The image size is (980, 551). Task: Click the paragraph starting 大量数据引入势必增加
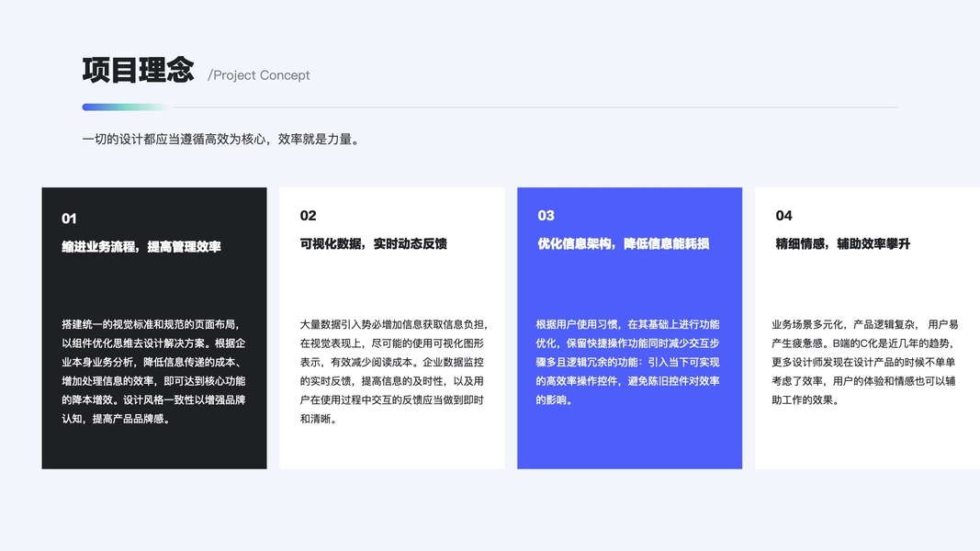click(x=394, y=372)
